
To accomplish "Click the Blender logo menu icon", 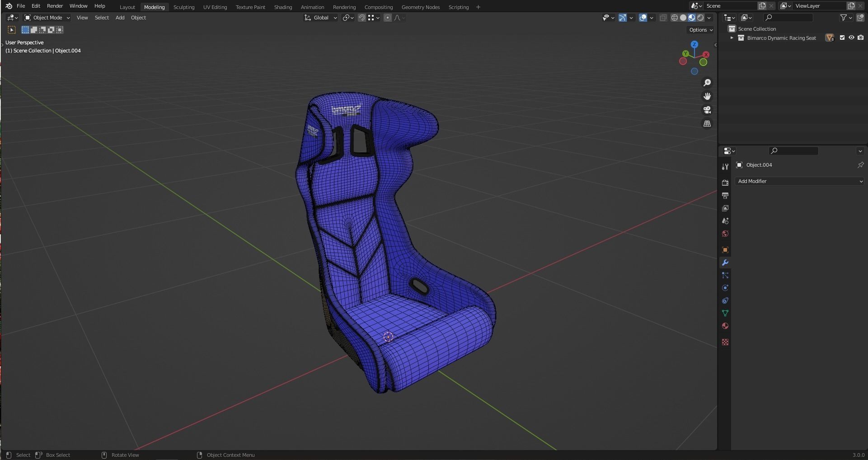I will 9,6.
